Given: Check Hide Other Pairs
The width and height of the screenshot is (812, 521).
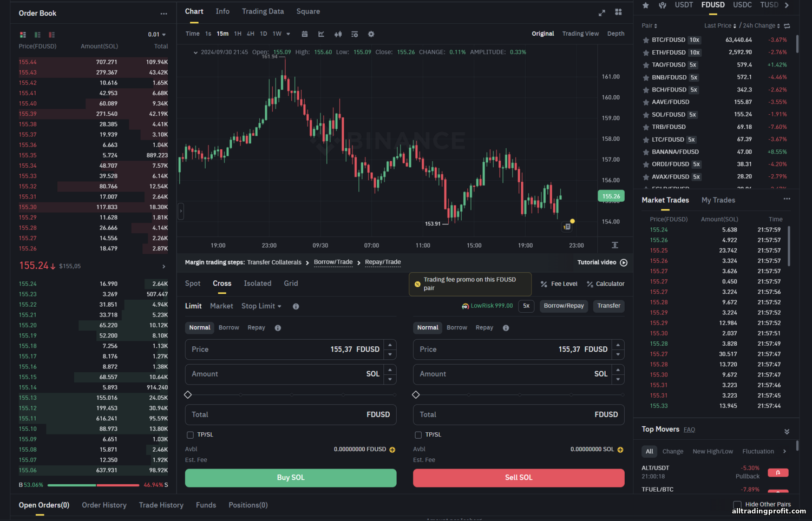Looking at the screenshot, I should coord(737,505).
